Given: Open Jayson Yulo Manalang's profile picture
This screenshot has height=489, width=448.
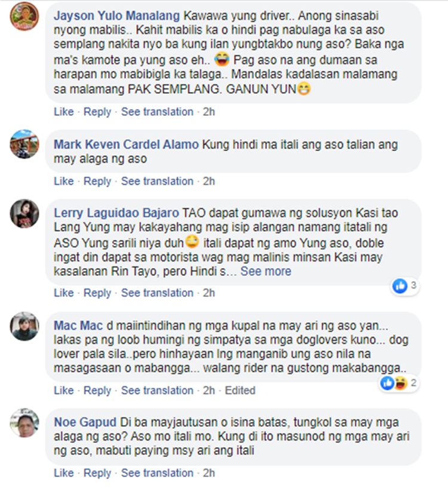Looking at the screenshot, I should tap(24, 16).
